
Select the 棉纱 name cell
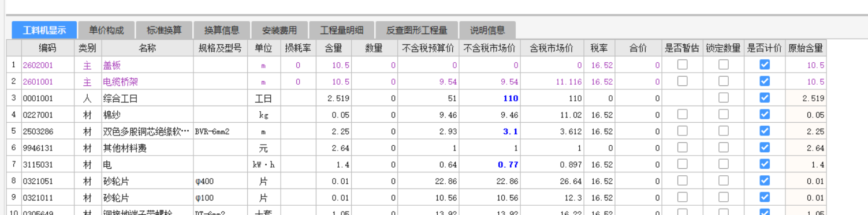coord(147,115)
